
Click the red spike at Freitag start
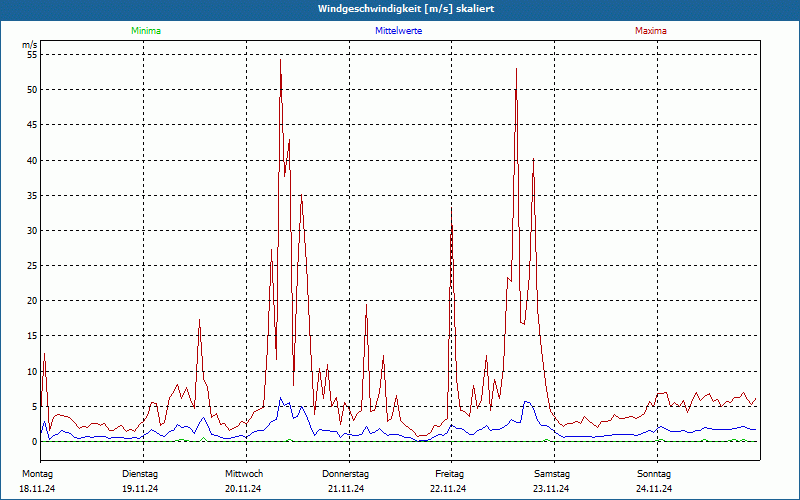[451, 210]
